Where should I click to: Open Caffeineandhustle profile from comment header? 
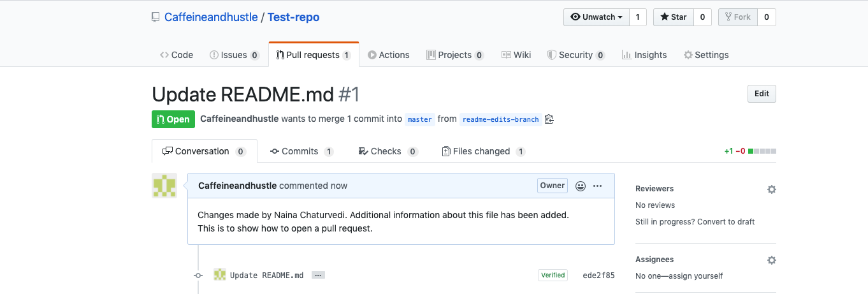(x=237, y=186)
